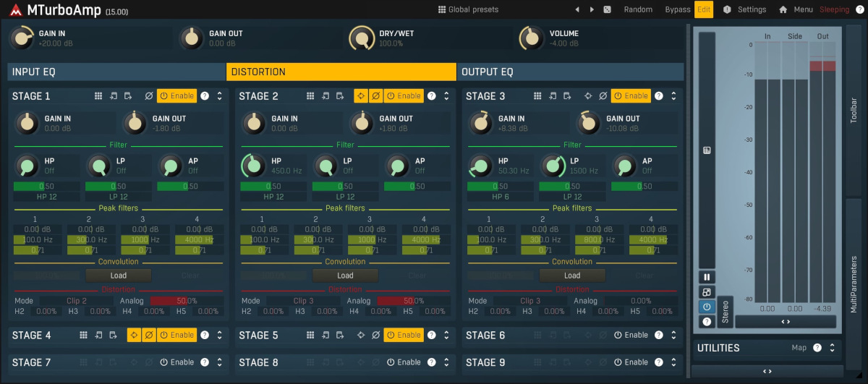Click Stage 3 paste settings icon
This screenshot has width=868, height=384.
click(x=553, y=96)
